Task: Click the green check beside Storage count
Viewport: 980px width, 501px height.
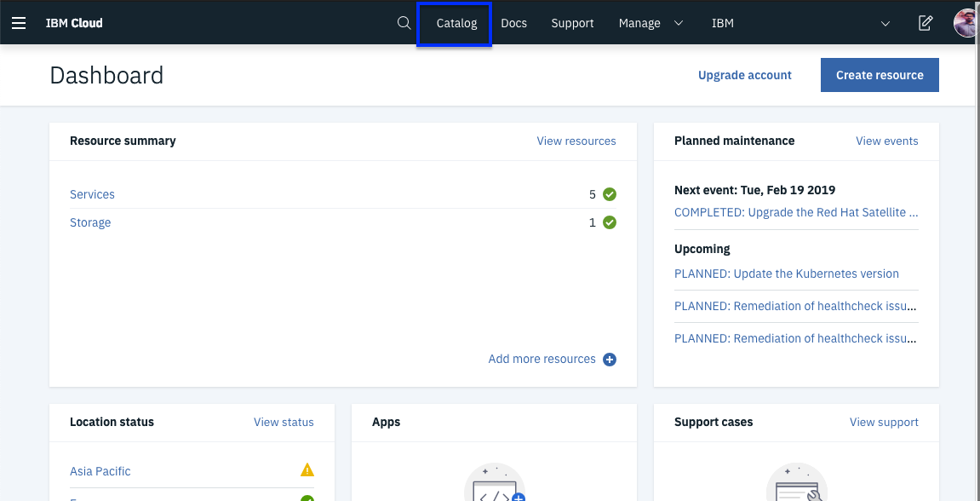Action: [610, 222]
